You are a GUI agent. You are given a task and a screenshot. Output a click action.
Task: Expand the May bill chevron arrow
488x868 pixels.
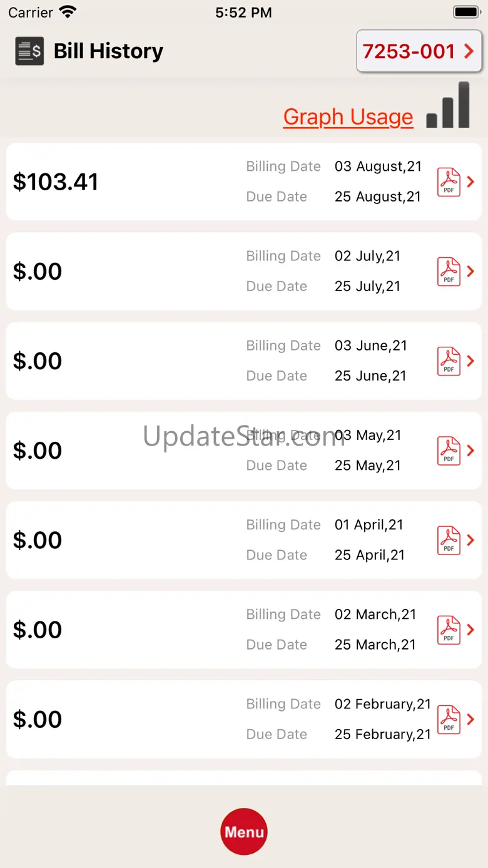pos(471,451)
